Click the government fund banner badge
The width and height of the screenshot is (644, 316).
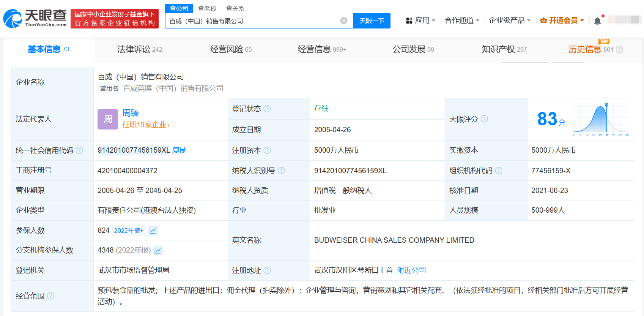115,19
